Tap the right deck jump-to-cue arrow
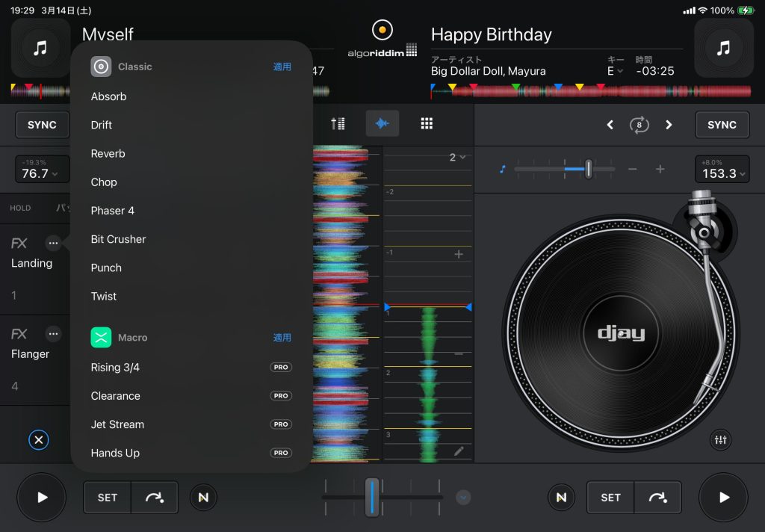 (x=657, y=497)
